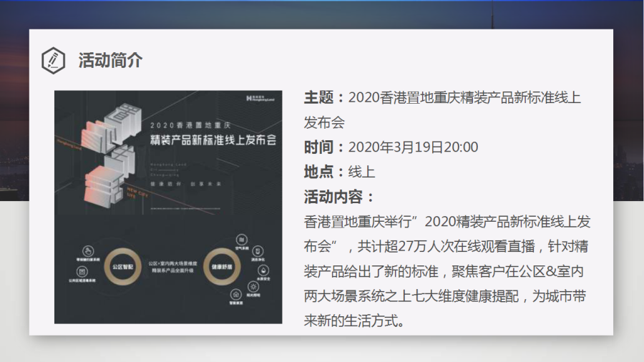644x362 pixels.
Task: Click the 主题： label
Action: point(326,98)
